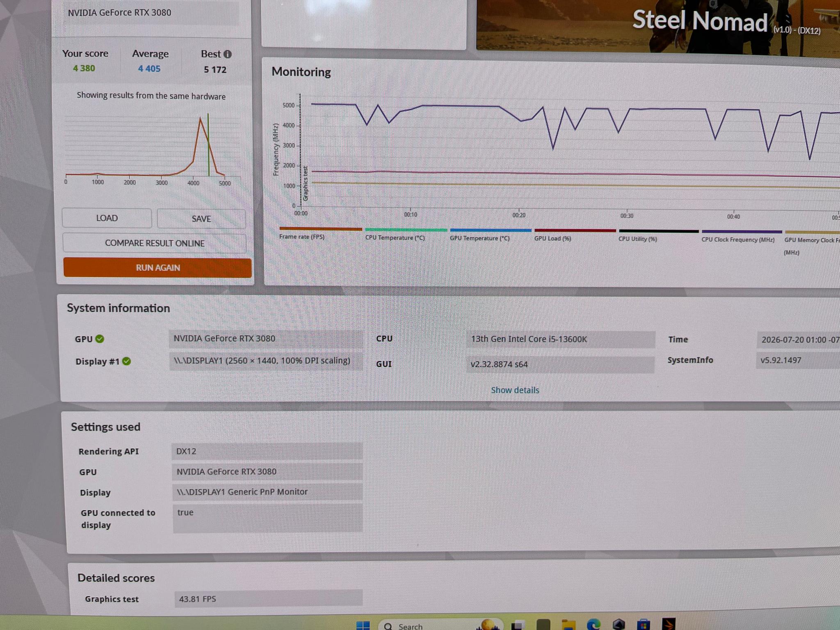Click the System information heading
The width and height of the screenshot is (840, 630).
tap(119, 308)
